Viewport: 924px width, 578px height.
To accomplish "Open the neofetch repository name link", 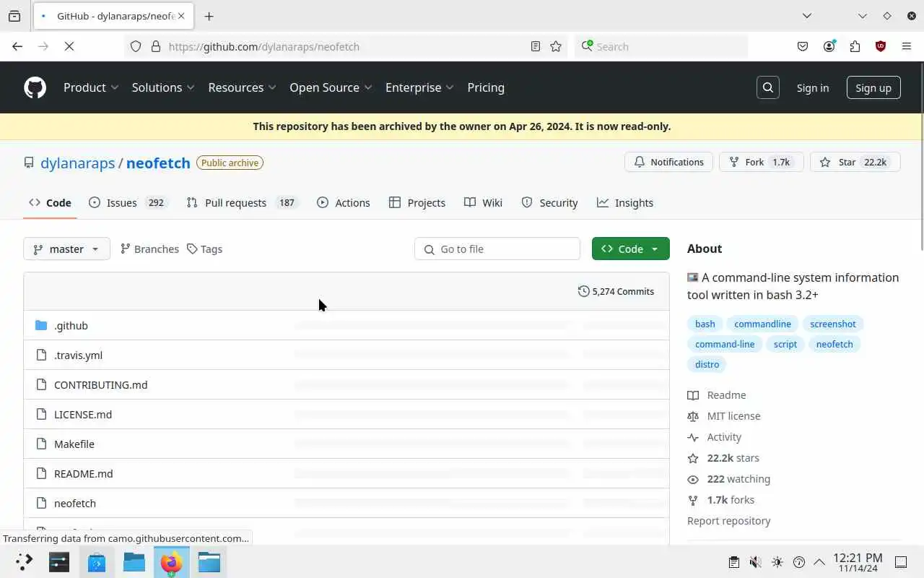I will pos(158,163).
